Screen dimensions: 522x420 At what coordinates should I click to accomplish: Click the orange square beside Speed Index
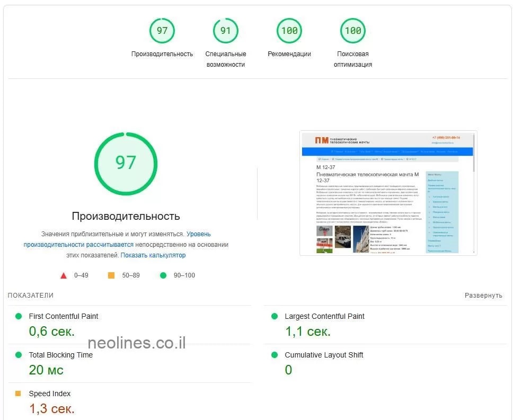click(18, 394)
